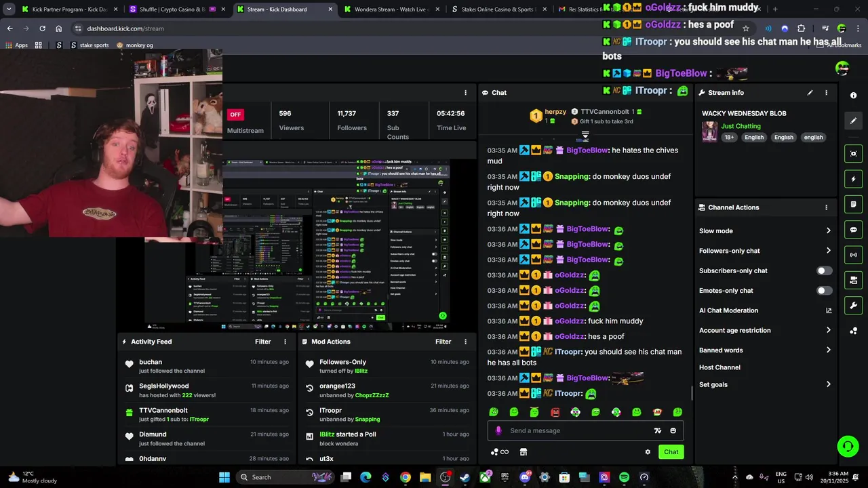
Task: Open Stream info three-dot menu
Action: (826, 93)
